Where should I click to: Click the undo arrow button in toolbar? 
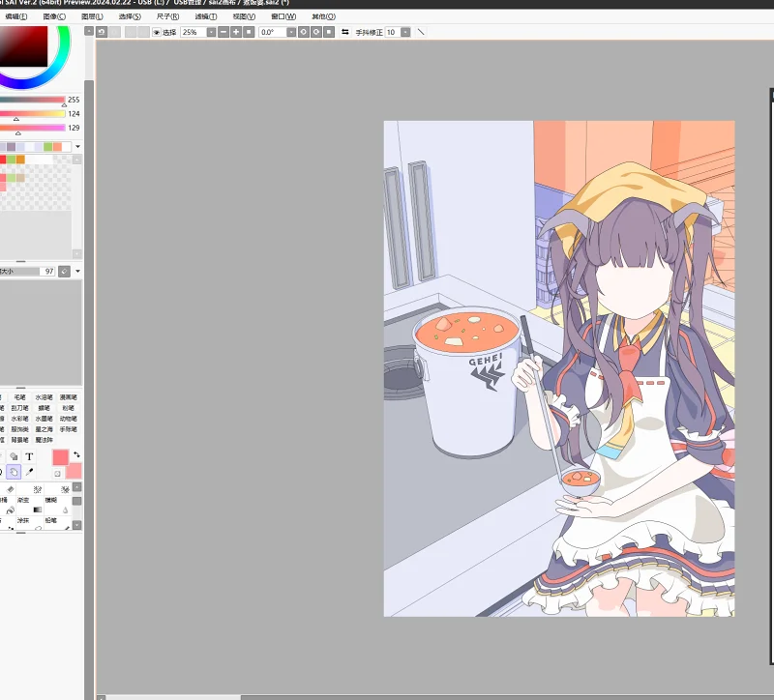[102, 32]
